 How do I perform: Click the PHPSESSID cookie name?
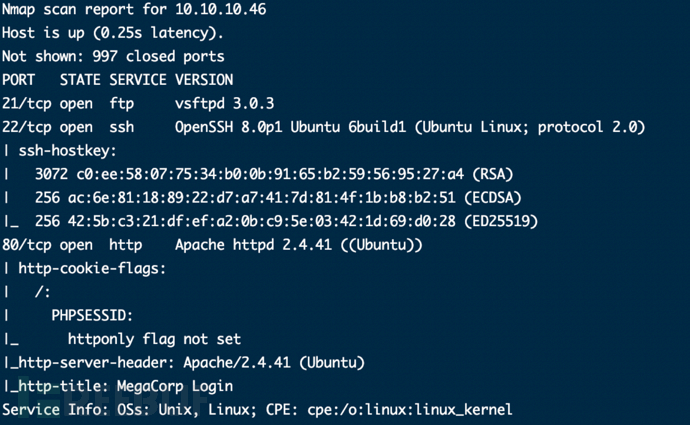pyautogui.click(x=92, y=315)
